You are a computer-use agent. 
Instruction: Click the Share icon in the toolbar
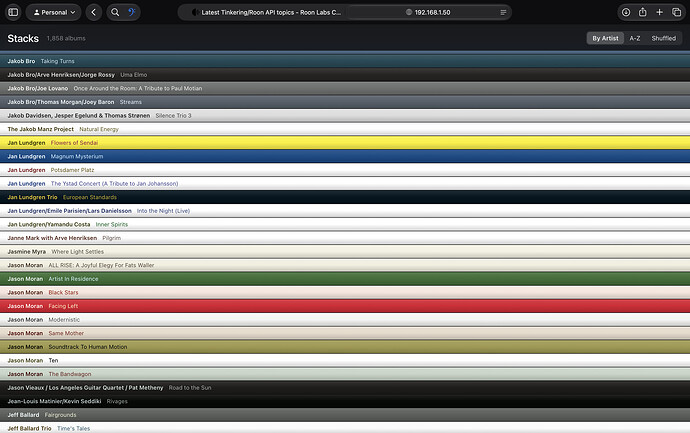coord(642,12)
